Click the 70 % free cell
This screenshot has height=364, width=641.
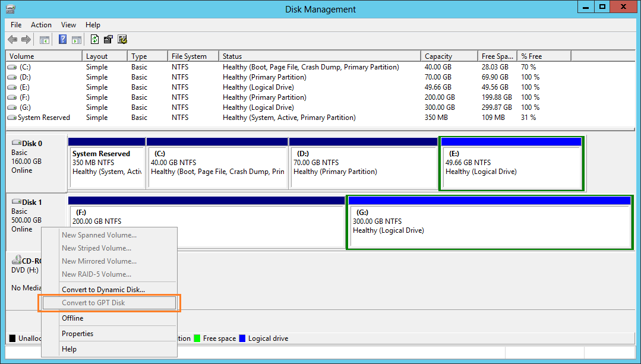click(x=529, y=67)
